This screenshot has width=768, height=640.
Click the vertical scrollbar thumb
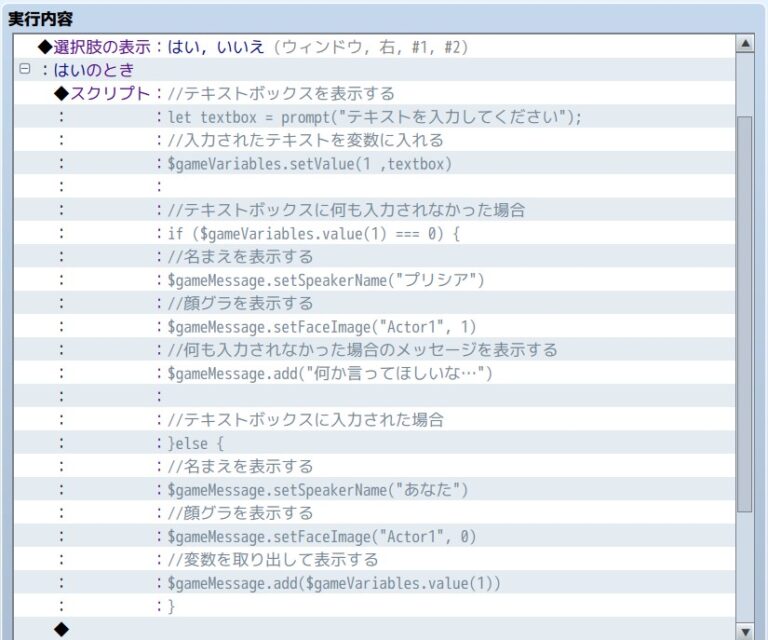click(744, 310)
